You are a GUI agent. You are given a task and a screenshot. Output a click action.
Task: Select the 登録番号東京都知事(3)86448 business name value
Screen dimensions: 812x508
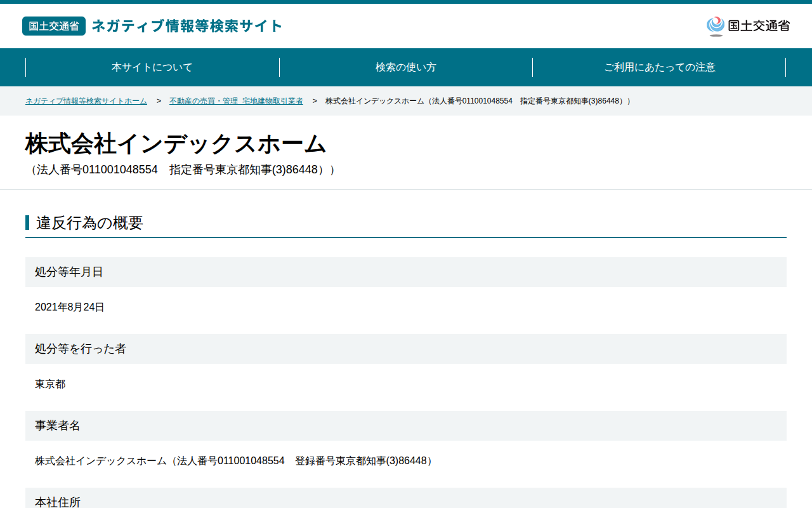(x=235, y=461)
